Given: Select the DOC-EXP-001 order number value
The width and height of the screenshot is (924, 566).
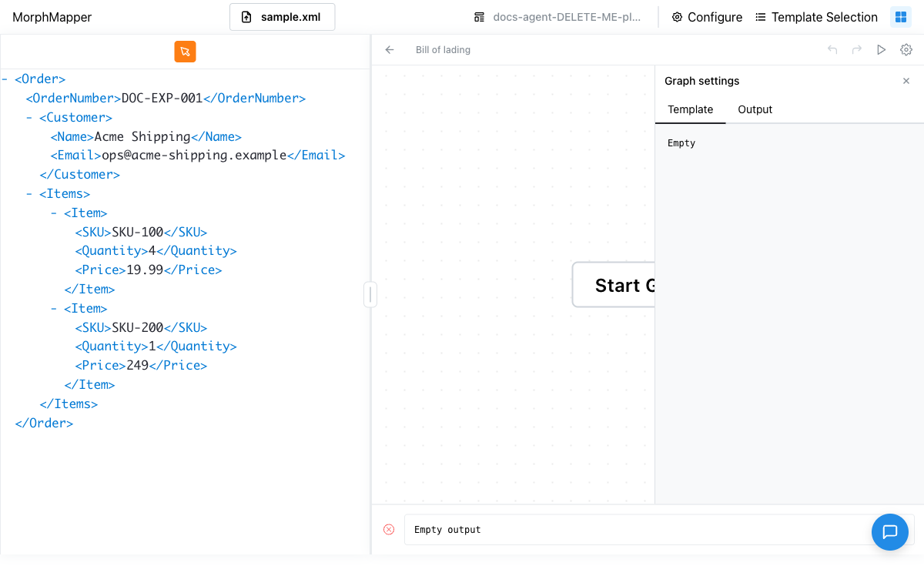Looking at the screenshot, I should (x=162, y=99).
